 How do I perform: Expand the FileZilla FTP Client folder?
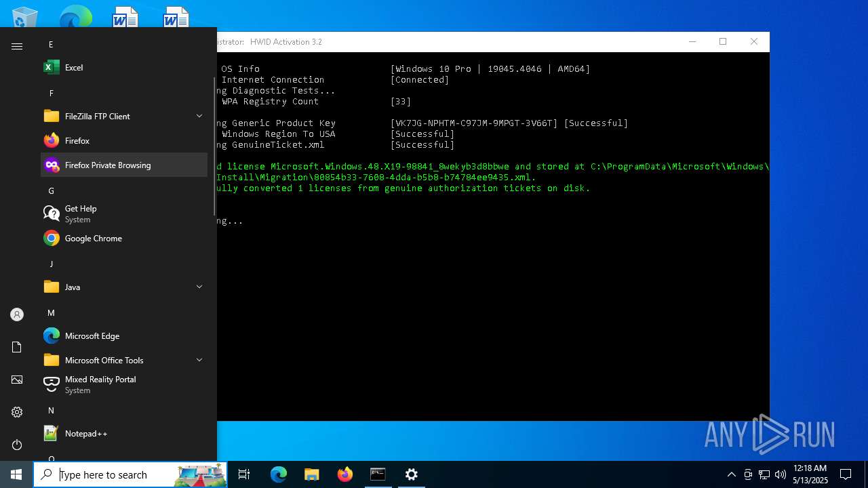pyautogui.click(x=124, y=117)
